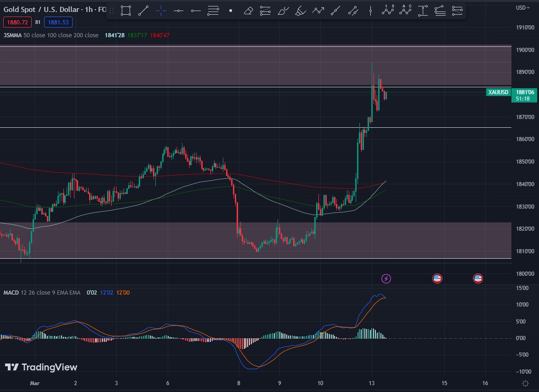Click the XAUUSD price label

click(498, 92)
